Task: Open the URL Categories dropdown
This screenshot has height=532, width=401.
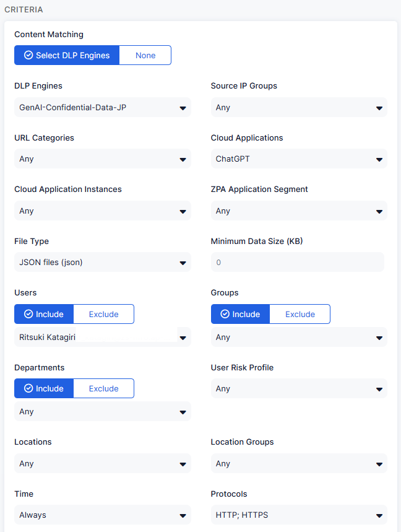Action: (x=103, y=159)
